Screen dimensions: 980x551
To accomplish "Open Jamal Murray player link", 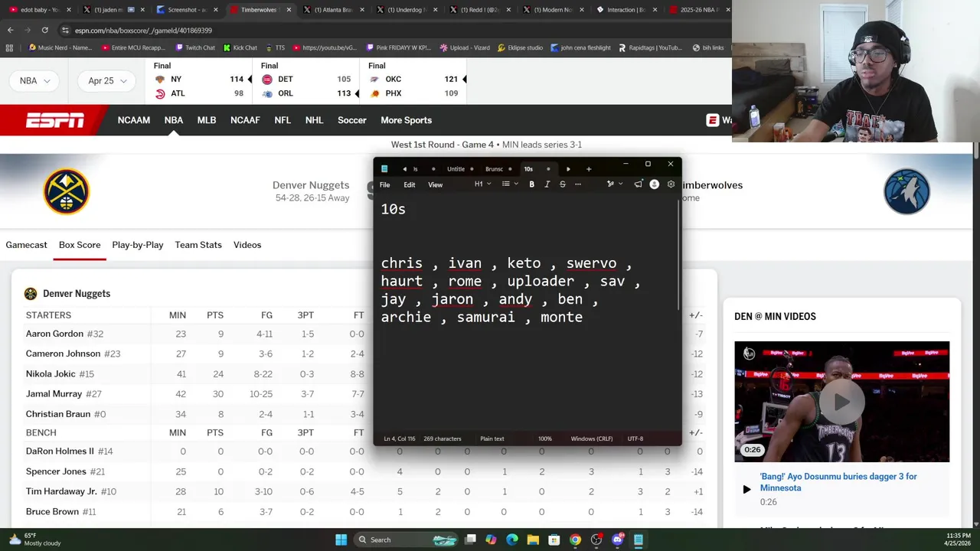I will pos(54,394).
